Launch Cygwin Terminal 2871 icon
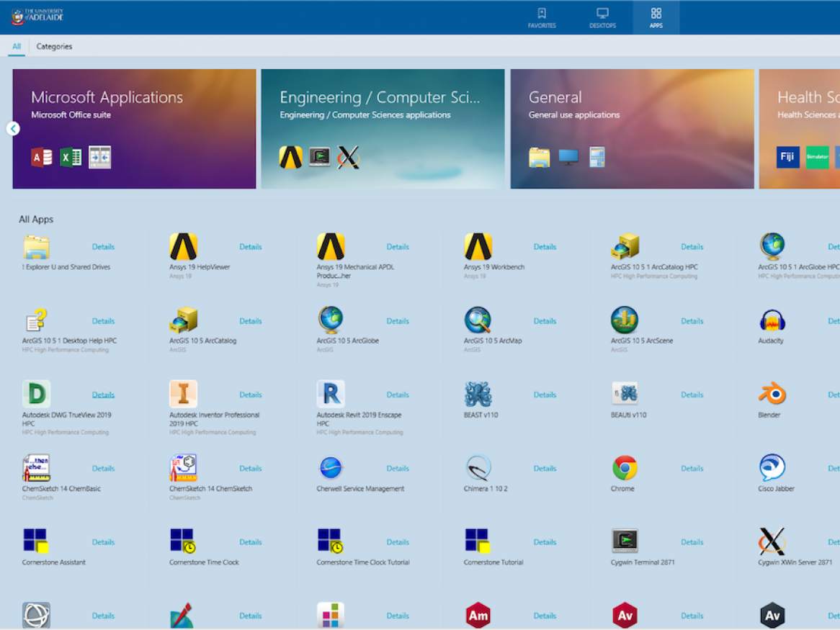The image size is (840, 630). click(x=625, y=541)
